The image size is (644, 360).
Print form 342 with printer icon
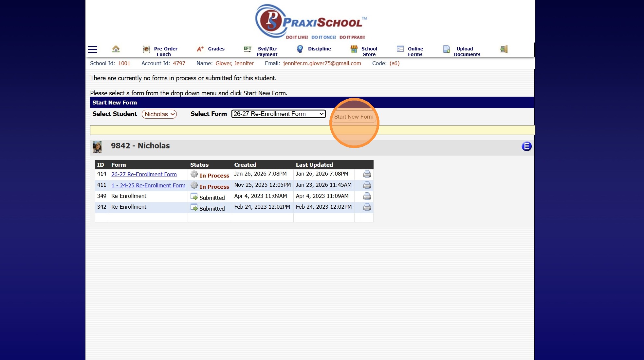(x=367, y=207)
